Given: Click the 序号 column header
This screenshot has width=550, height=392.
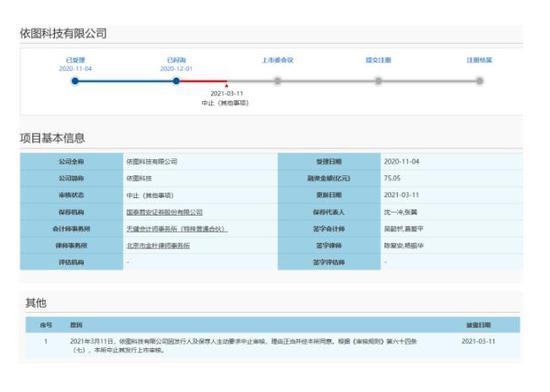Looking at the screenshot, I should coord(46,325).
